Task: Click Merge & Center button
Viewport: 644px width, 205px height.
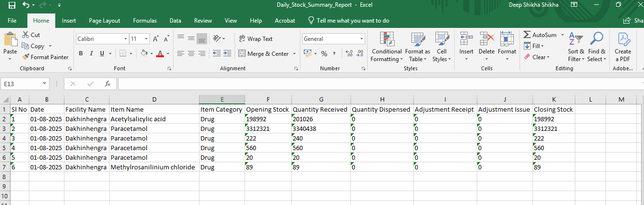Action: (263, 54)
